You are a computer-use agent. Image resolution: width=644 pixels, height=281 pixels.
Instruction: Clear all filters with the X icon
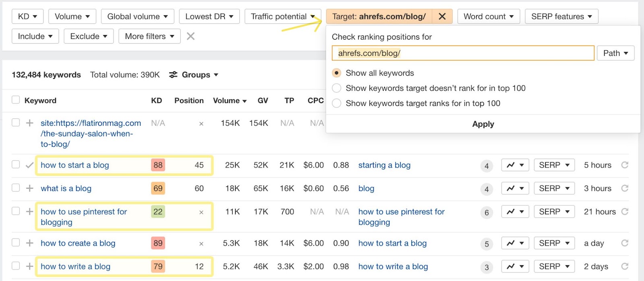pyautogui.click(x=191, y=36)
